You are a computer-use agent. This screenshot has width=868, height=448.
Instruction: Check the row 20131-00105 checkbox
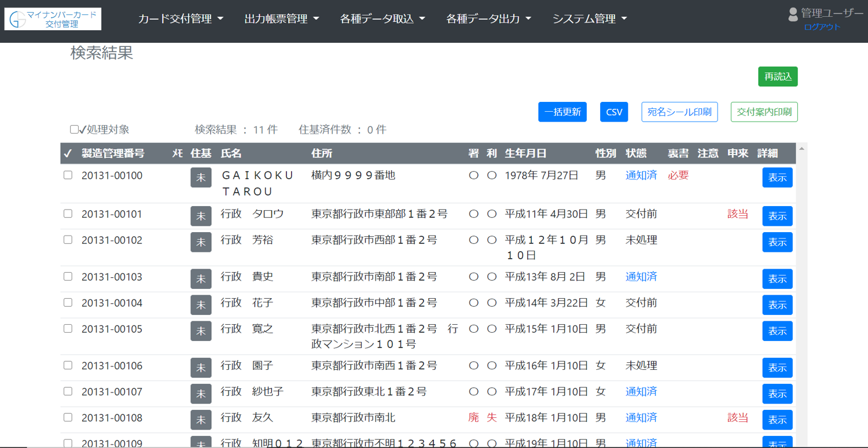pos(68,329)
